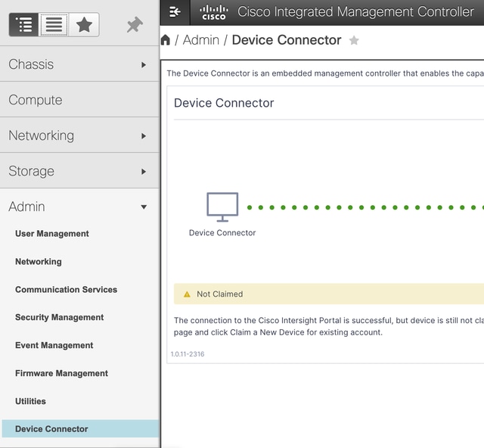Screen dimensions: 484x448
Task: Select the Admin section header
Action: click(x=79, y=207)
